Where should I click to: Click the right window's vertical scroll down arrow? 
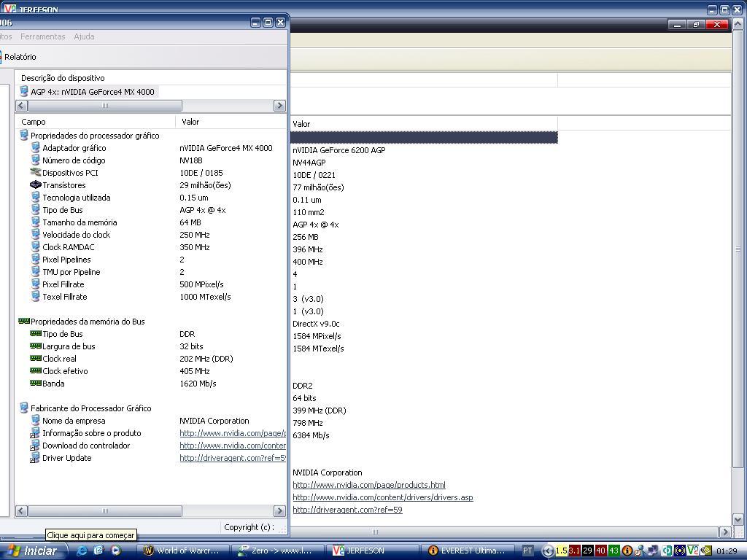738,519
